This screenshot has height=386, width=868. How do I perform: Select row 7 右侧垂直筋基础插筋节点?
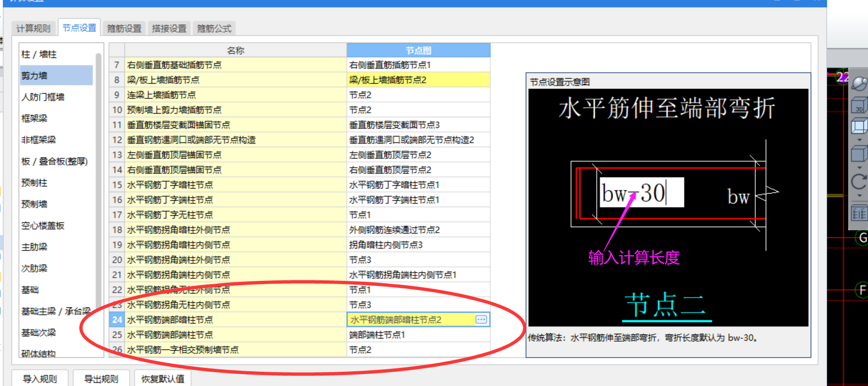[236, 65]
